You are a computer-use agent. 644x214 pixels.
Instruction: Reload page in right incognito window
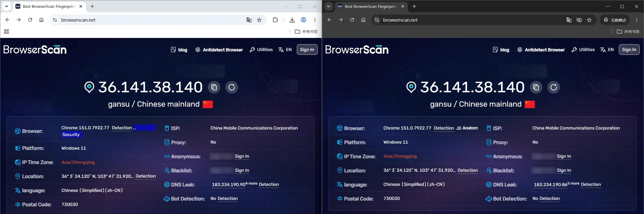point(352,20)
